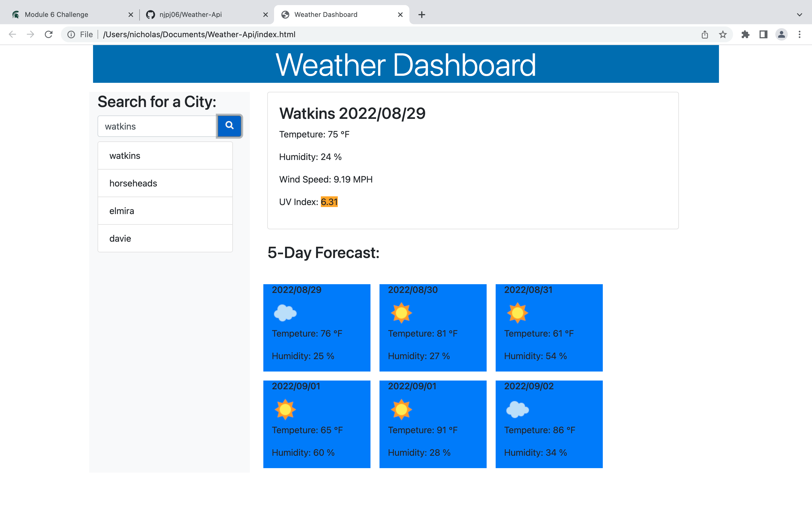812x507 pixels.
Task: Reload the Weather Dashboard page
Action: click(49, 34)
